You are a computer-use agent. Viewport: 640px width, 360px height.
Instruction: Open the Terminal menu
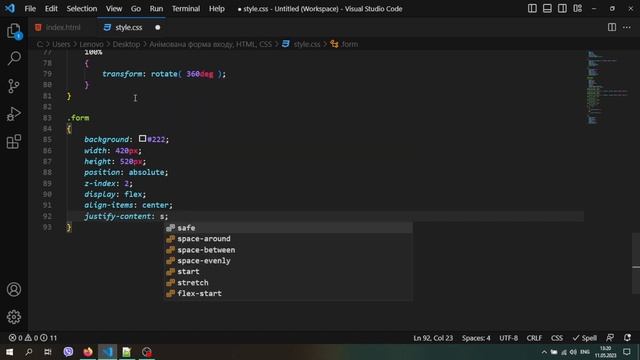tap(186, 9)
